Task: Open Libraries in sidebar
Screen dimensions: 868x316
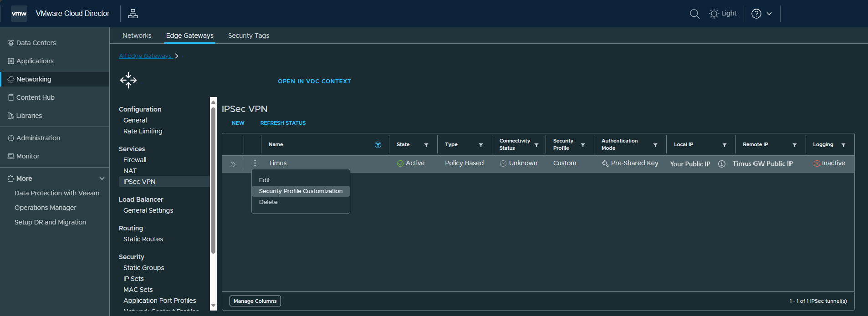Action: [25, 116]
